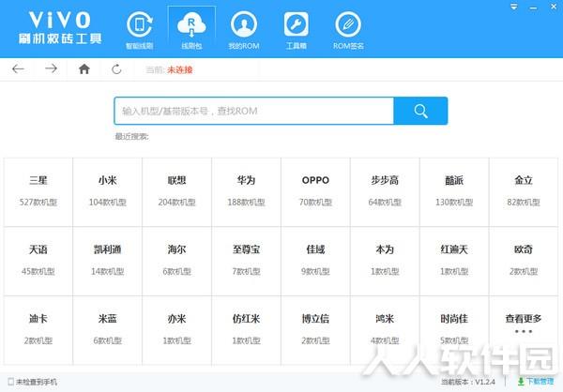Choose the 米蓝 brand tile
Viewport: 563px width, 392px height.
click(x=107, y=330)
